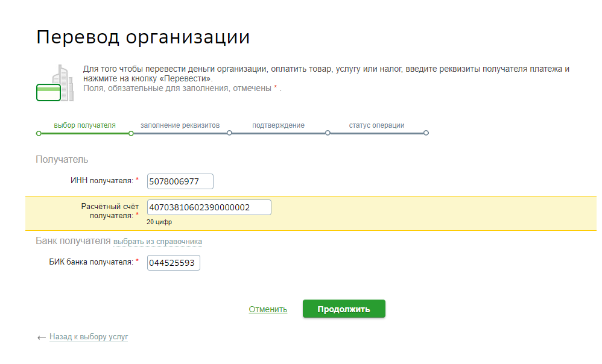Click the 'Расчётный счёт получателя' input field

209,207
